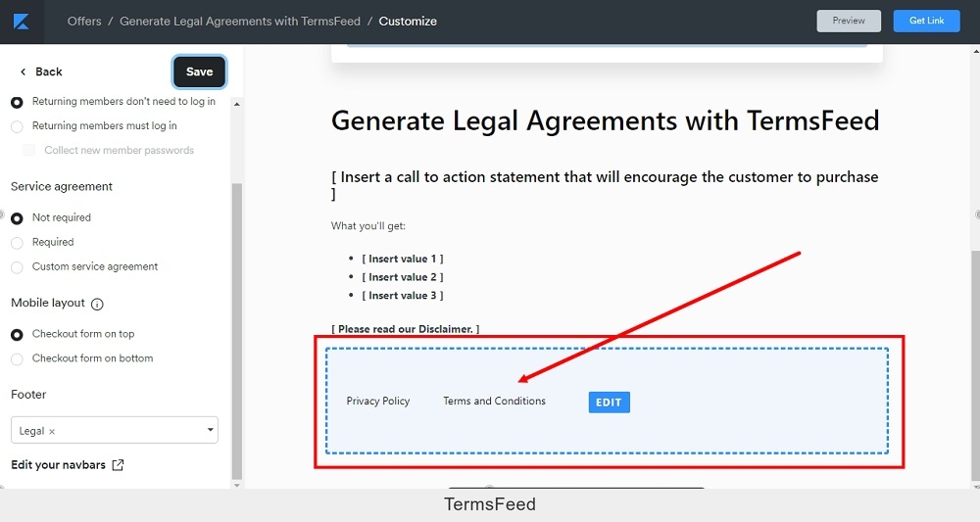The image size is (980, 522).
Task: Select Checkout form on top
Action: pyautogui.click(x=17, y=335)
